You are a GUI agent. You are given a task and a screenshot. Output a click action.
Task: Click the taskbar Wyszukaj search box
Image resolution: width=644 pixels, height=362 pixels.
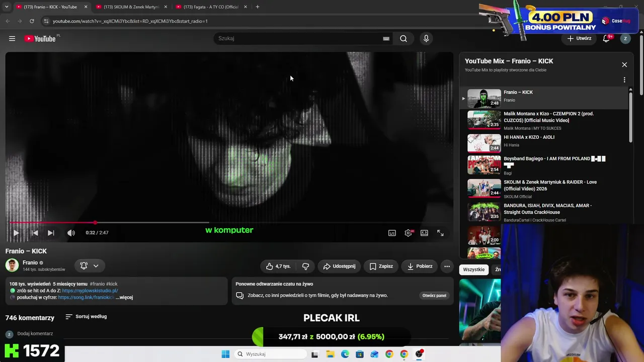(x=270, y=354)
